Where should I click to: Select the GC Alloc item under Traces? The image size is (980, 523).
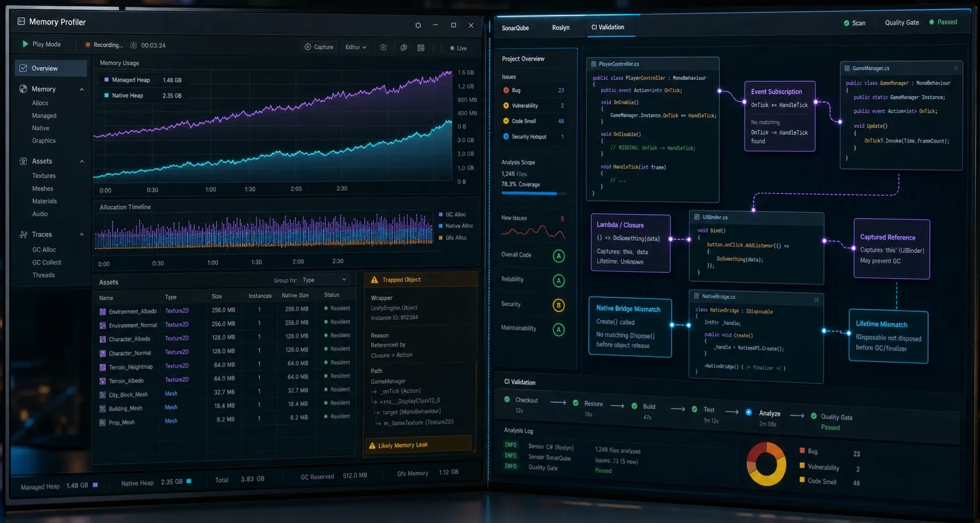click(44, 250)
